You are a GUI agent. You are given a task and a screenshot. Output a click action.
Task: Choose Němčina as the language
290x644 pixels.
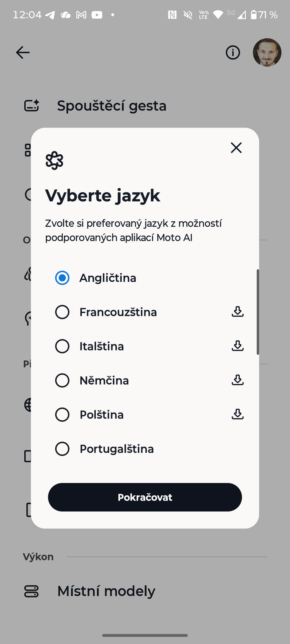pos(62,380)
